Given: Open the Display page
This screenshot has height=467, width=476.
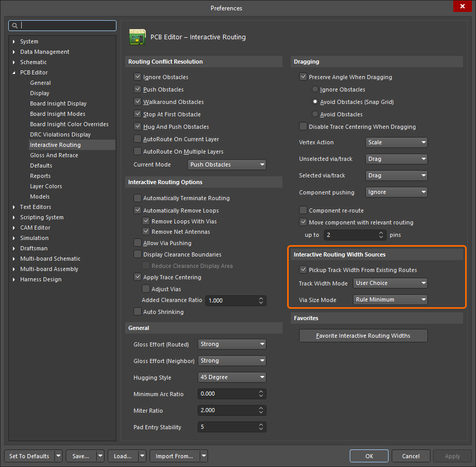Looking at the screenshot, I should click(39, 93).
